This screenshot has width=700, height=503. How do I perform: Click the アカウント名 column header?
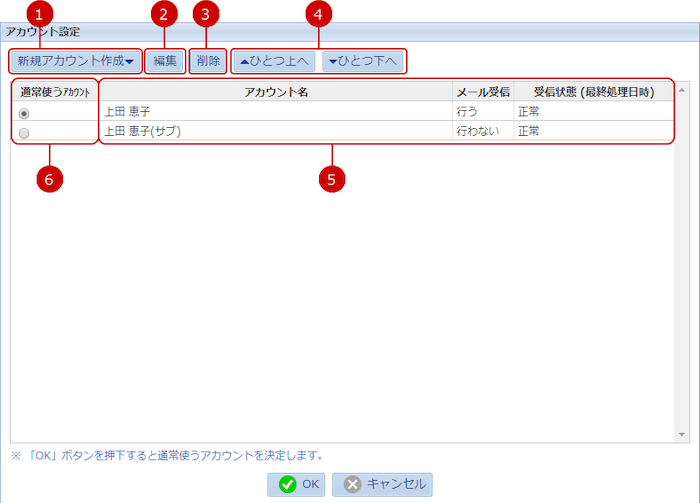click(x=275, y=92)
